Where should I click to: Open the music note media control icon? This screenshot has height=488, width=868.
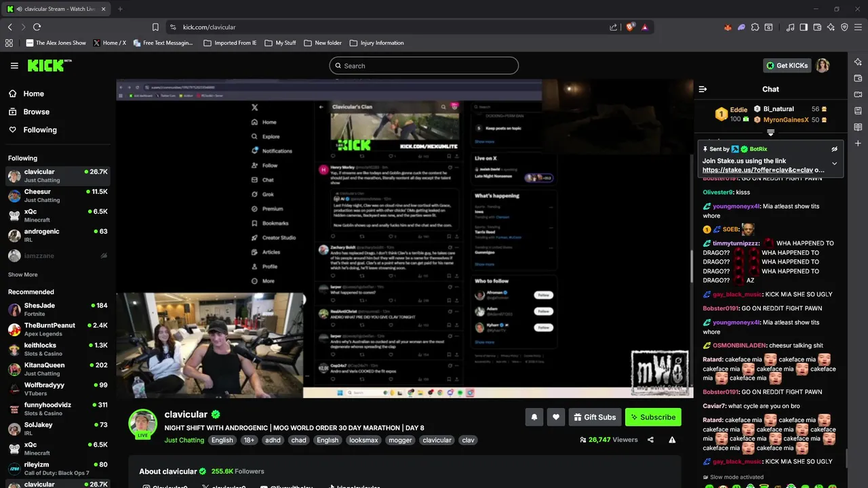(790, 27)
